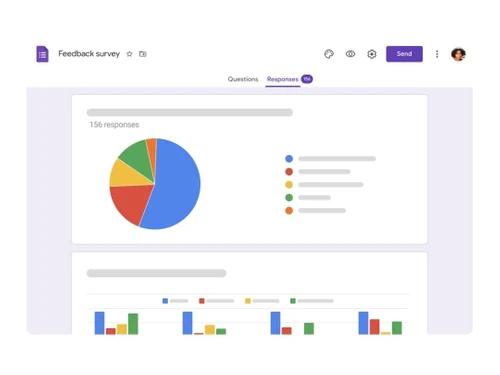
Task: Click yellow square in bar legend
Action: click(x=248, y=301)
